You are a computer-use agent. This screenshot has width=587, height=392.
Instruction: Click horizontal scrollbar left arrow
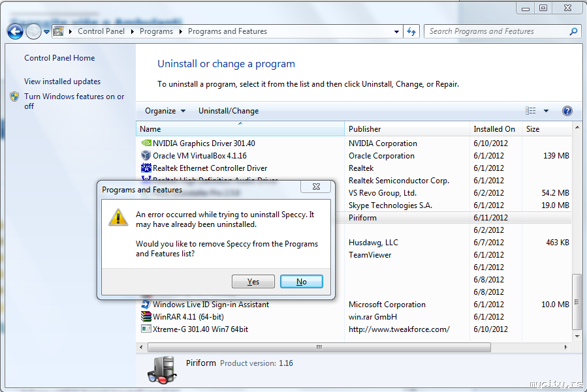141,348
